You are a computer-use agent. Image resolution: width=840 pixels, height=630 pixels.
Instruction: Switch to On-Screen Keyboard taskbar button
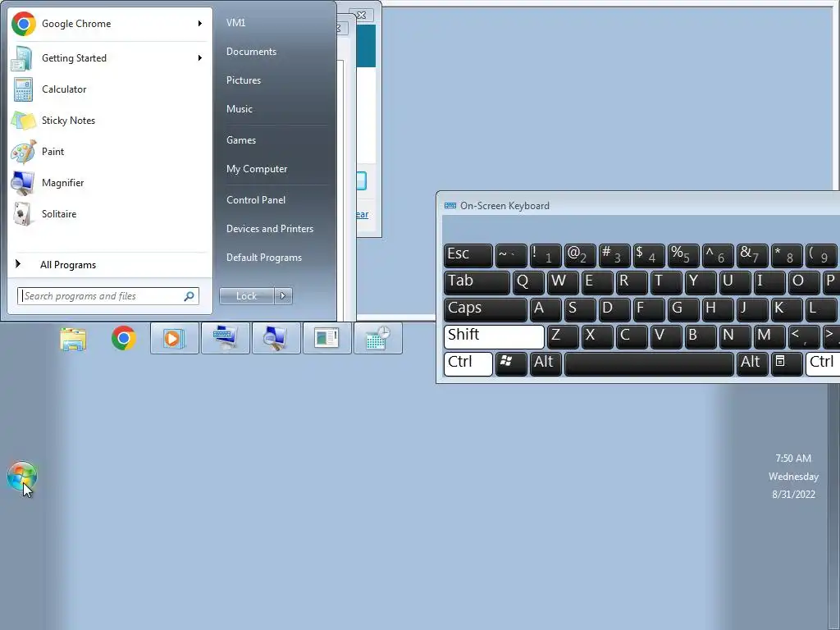[x=226, y=339]
